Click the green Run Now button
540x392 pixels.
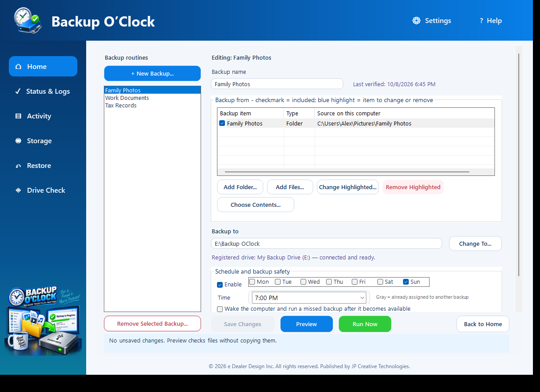click(x=365, y=324)
